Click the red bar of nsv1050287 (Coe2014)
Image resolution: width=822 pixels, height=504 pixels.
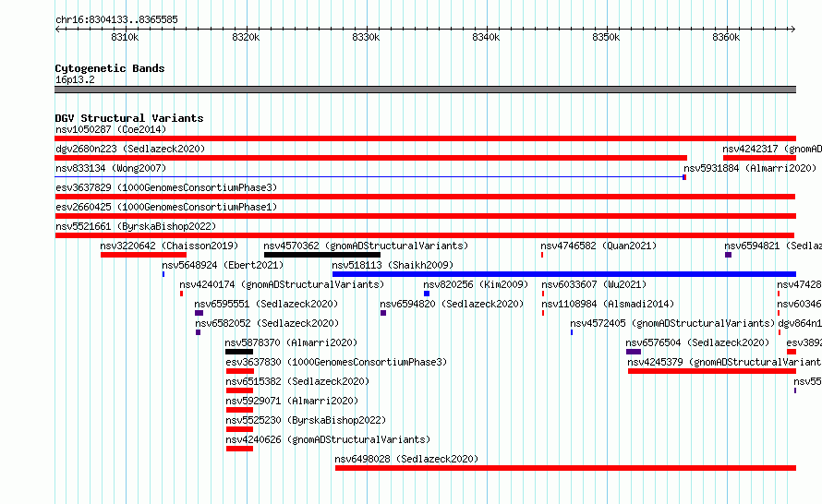point(425,138)
